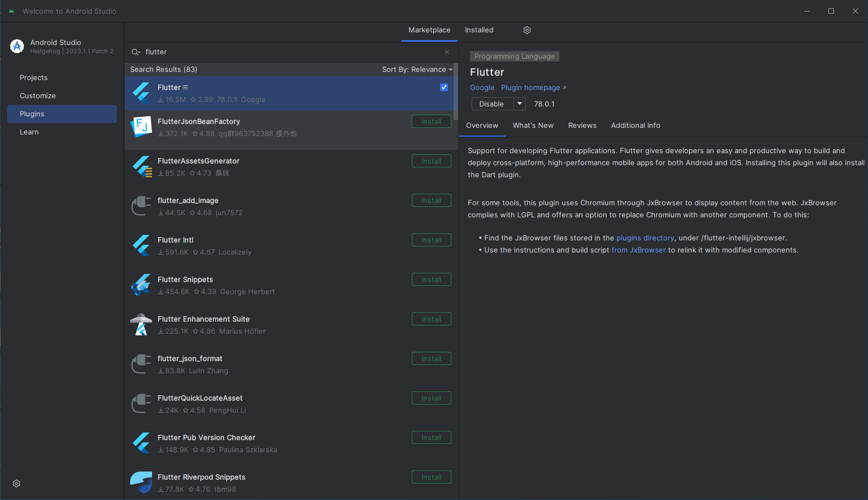Uncheck the Flutter plugin enabled checkbox
The image size is (868, 500).
point(444,87)
